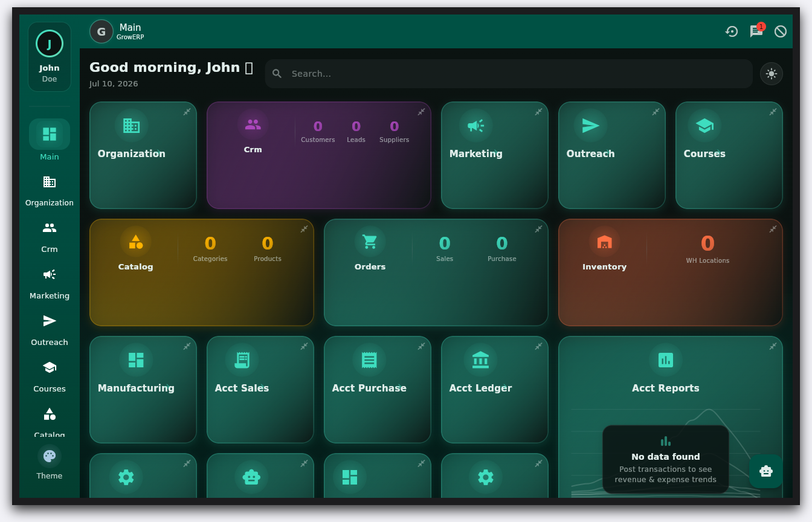Open the Acct Ledger tile's bank icon
Image resolution: width=812 pixels, height=522 pixels.
tap(481, 360)
